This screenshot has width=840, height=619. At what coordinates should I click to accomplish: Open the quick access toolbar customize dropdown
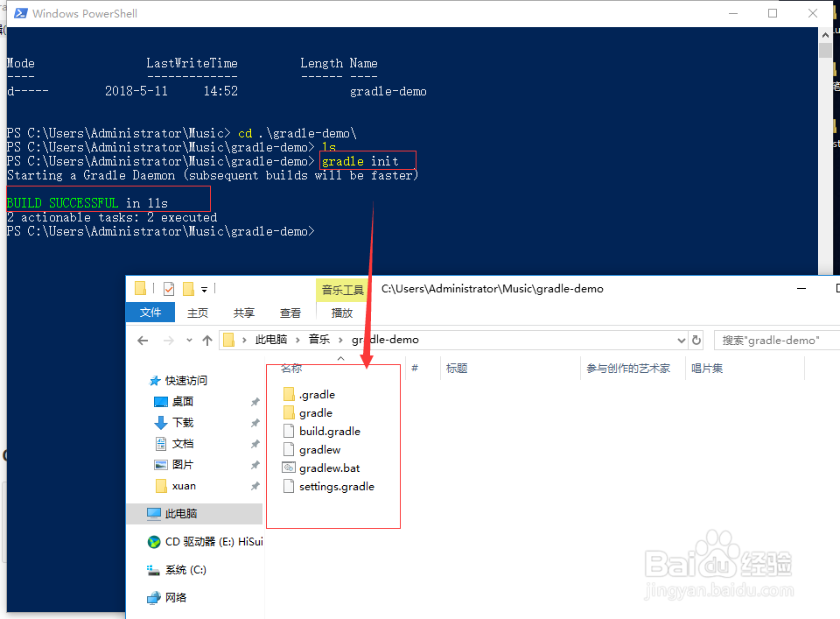click(x=204, y=290)
